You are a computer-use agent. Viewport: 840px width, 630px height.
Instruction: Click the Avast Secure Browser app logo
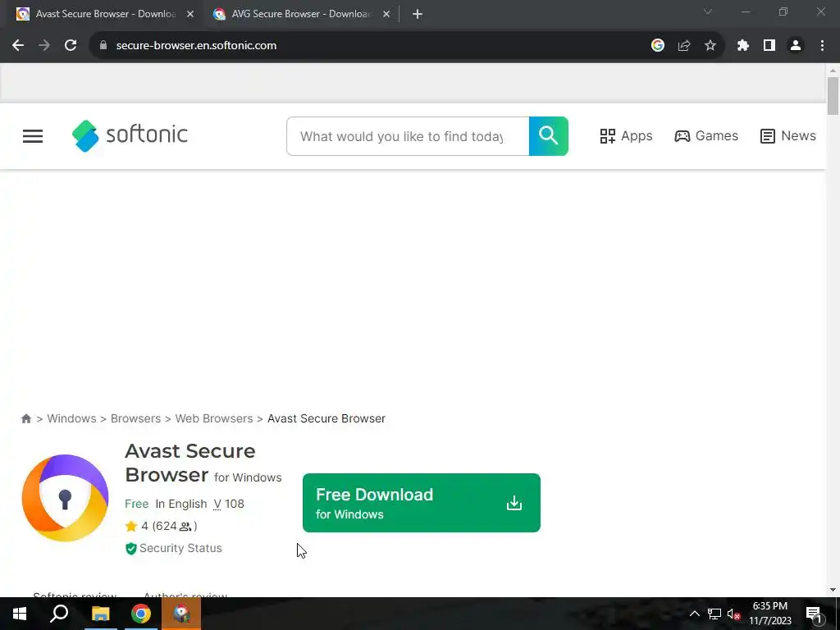point(65,498)
